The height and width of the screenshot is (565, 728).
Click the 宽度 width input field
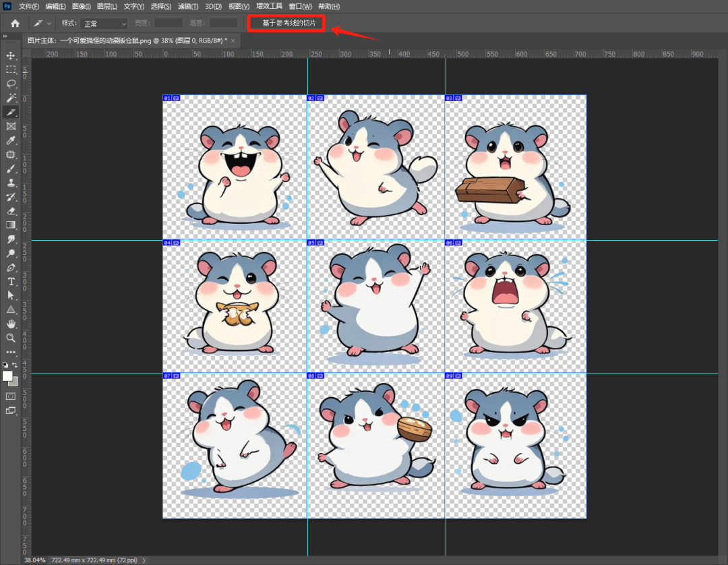tap(168, 23)
